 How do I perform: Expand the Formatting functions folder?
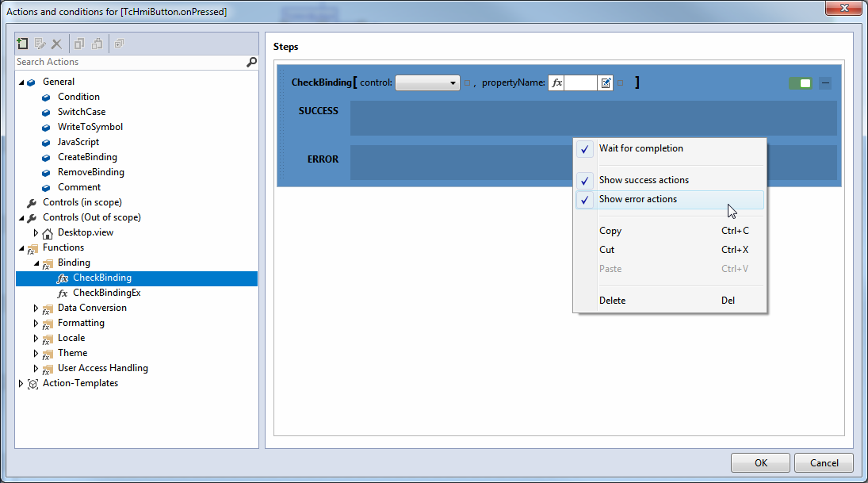36,323
